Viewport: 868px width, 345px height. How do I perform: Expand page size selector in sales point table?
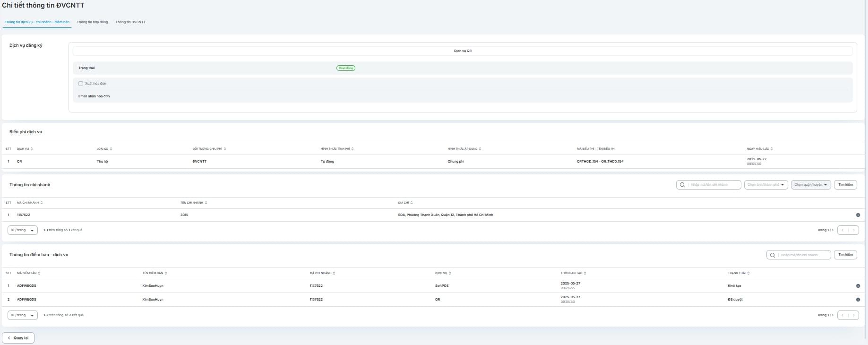[x=22, y=315]
